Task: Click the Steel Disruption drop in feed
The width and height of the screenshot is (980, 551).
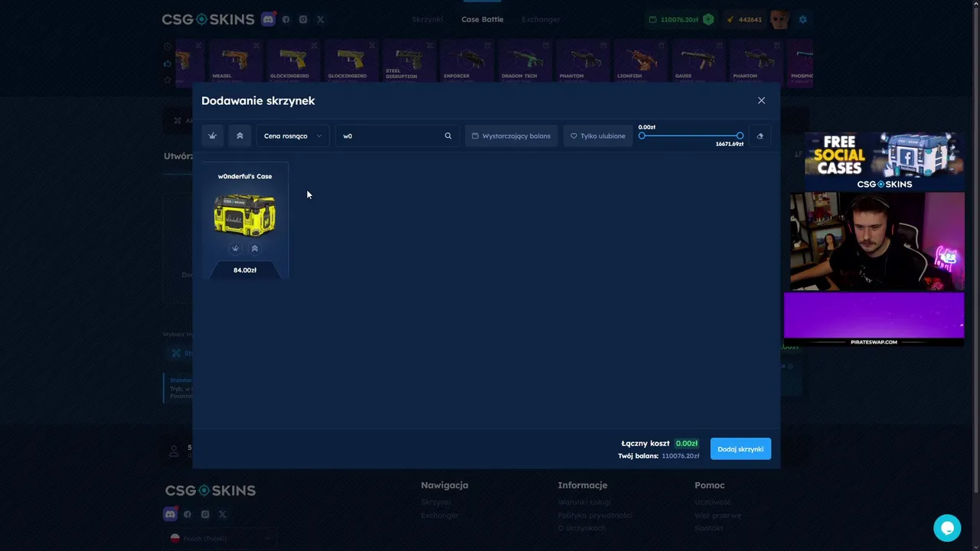Action: tap(409, 62)
